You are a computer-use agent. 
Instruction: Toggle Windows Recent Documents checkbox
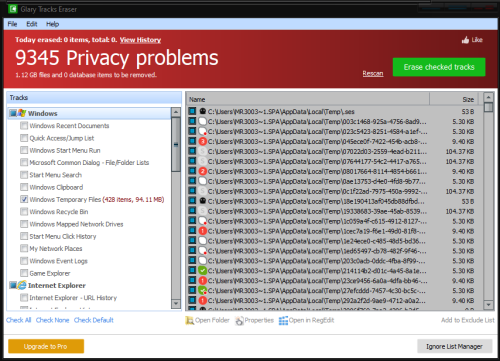click(24, 126)
